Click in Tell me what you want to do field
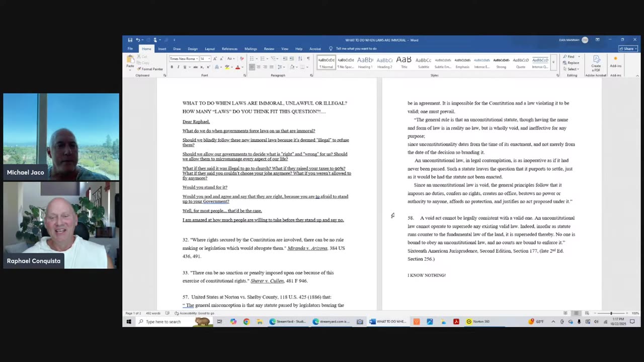 click(356, 49)
